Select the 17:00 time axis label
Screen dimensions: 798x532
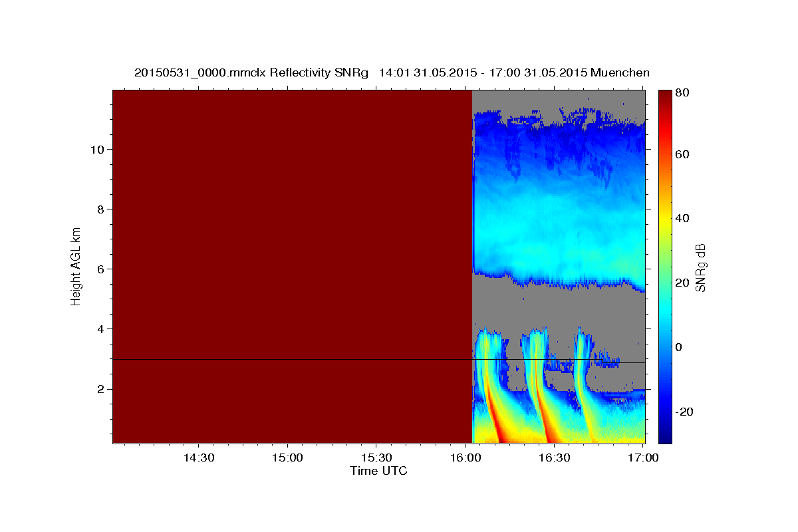[x=644, y=458]
